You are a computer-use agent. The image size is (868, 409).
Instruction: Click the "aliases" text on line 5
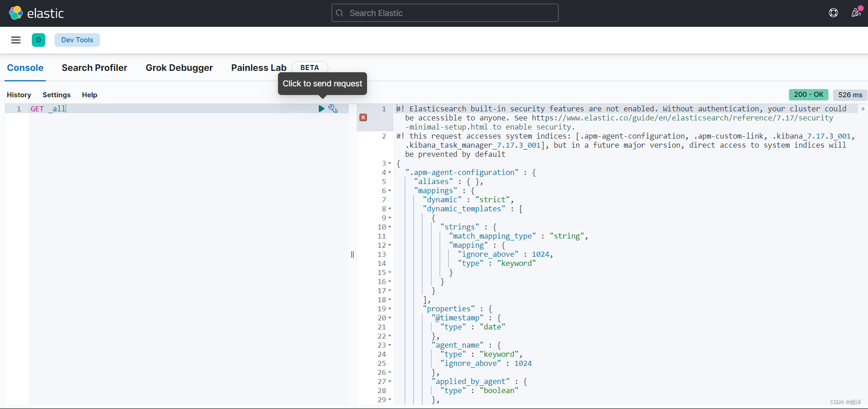click(434, 181)
